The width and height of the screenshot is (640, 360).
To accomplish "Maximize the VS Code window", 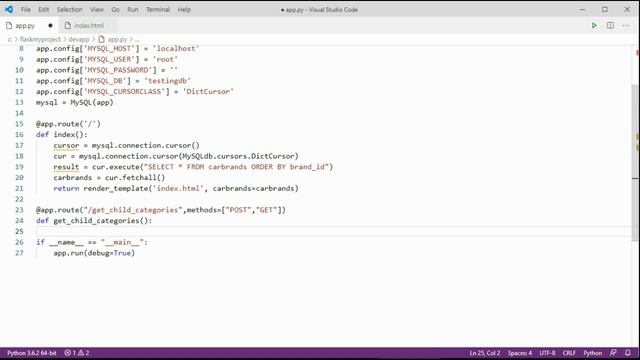I will pos(605,9).
